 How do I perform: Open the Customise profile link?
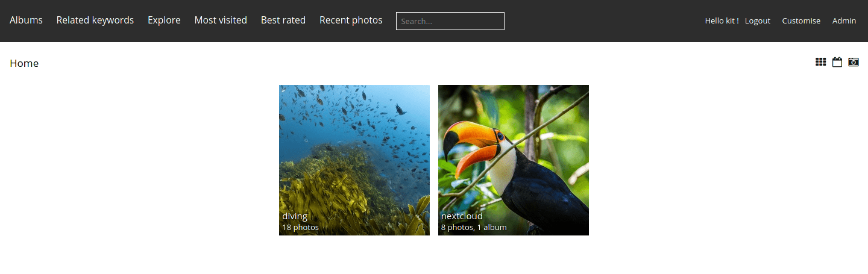801,20
